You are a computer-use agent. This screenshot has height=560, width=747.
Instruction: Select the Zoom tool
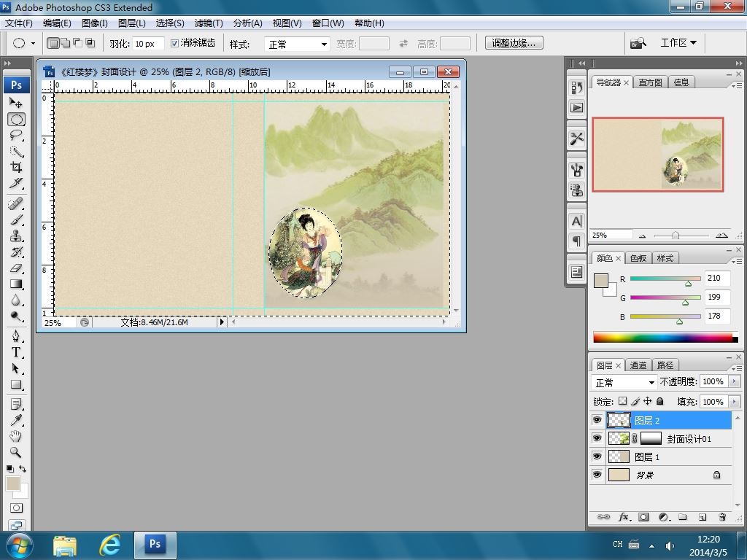point(16,452)
